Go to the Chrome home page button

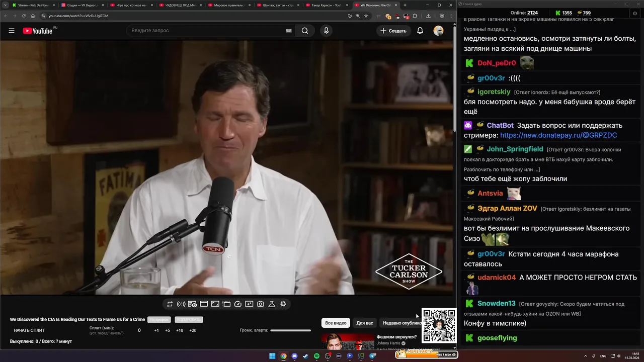33,16
